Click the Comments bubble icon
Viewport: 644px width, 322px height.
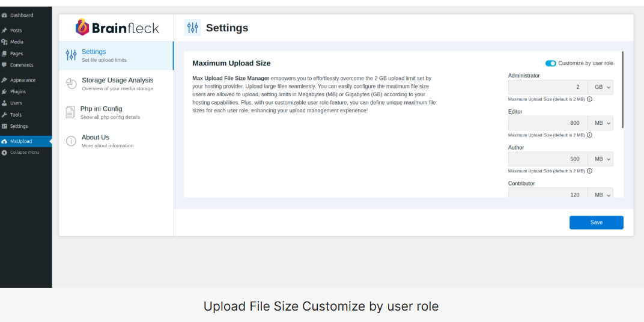tap(4, 65)
